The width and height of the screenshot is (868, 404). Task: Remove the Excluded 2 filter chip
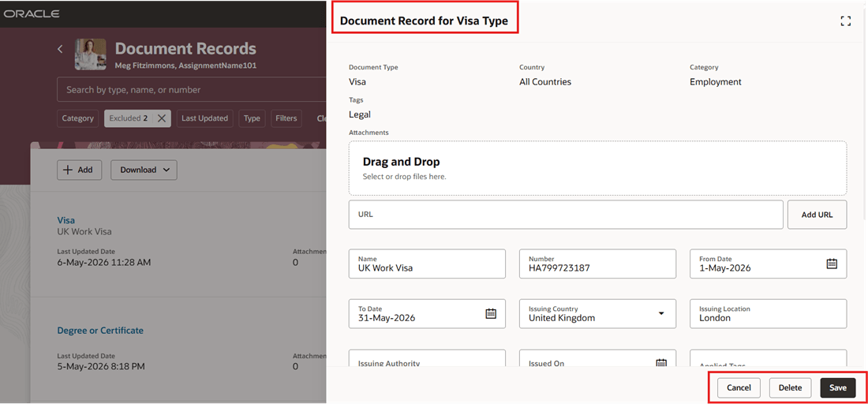[162, 118]
